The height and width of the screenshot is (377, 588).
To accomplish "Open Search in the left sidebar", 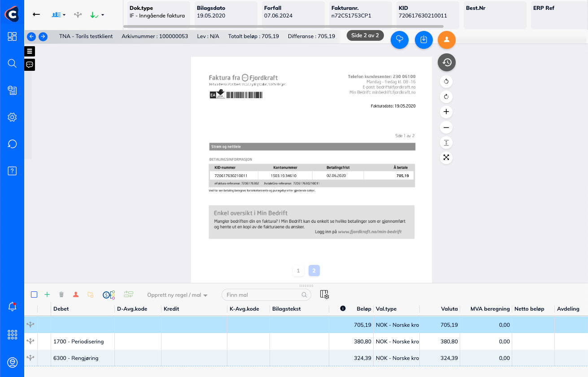I will click(12, 63).
